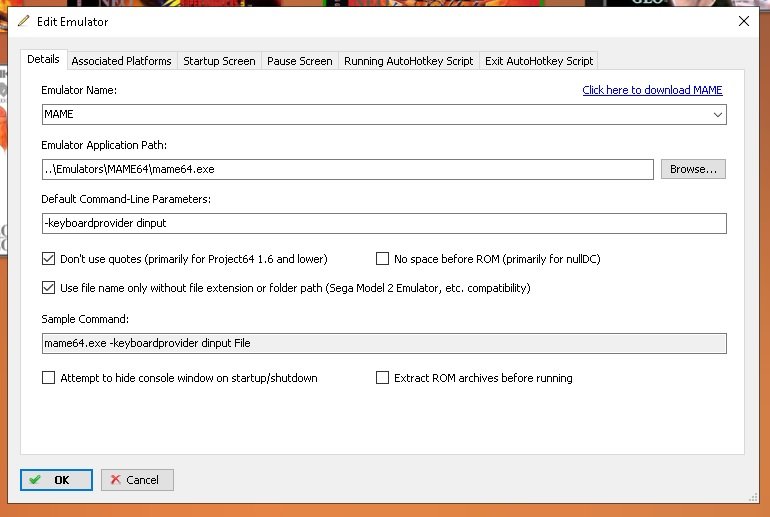Viewport: 770px width, 517px height.
Task: Click the pencil icon in the title bar
Action: pyautogui.click(x=23, y=21)
